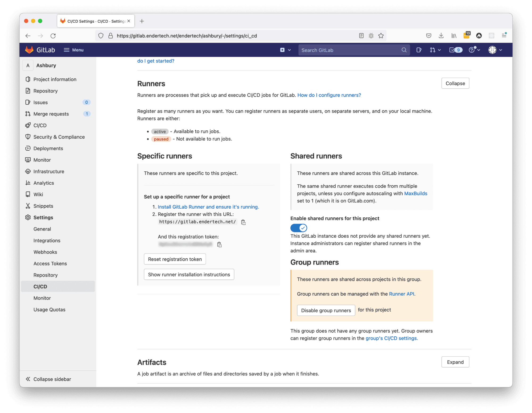Open the To-Do list icon with 9 badge
This screenshot has width=532, height=413.
click(x=455, y=50)
